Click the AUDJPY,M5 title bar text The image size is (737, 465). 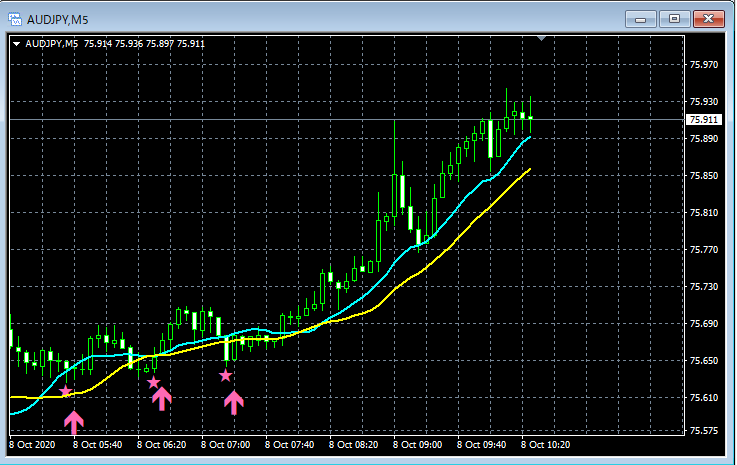pos(58,20)
